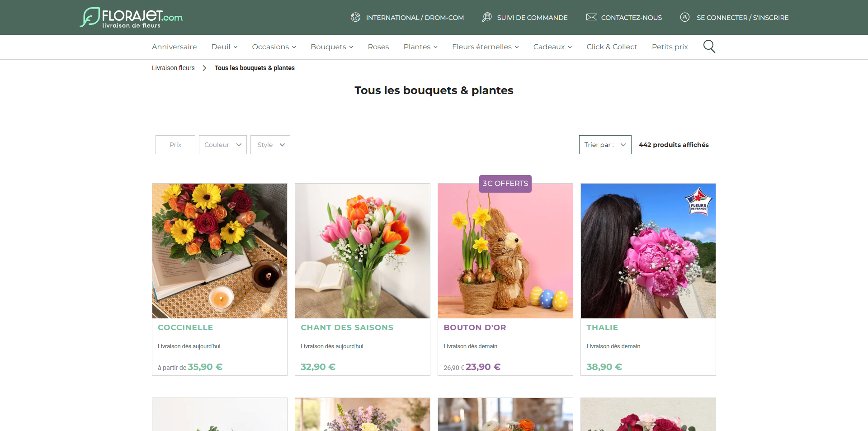Screen dimensions: 868x431
Task: Expand the Fleurs éternelles menu
Action: pyautogui.click(x=486, y=47)
